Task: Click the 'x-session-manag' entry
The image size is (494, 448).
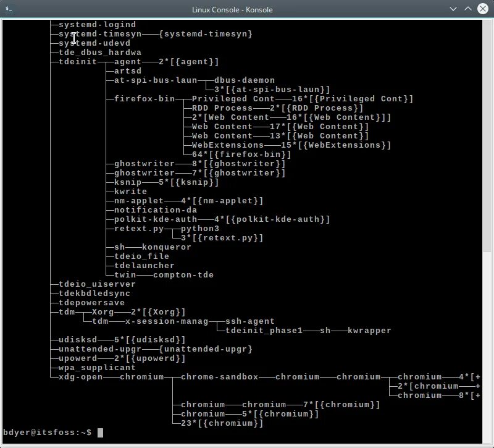Action: [x=167, y=321]
